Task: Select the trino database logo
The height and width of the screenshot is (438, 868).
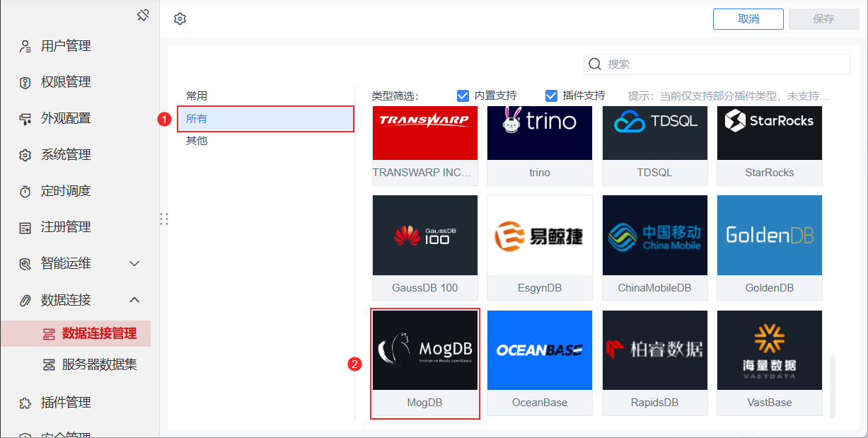Action: 540,132
